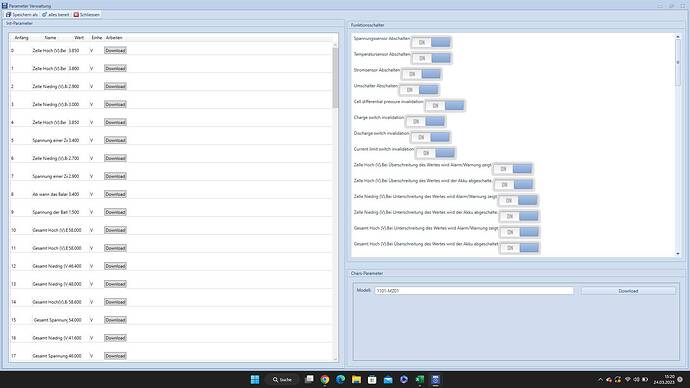Open the notification center icon

[x=680, y=379]
